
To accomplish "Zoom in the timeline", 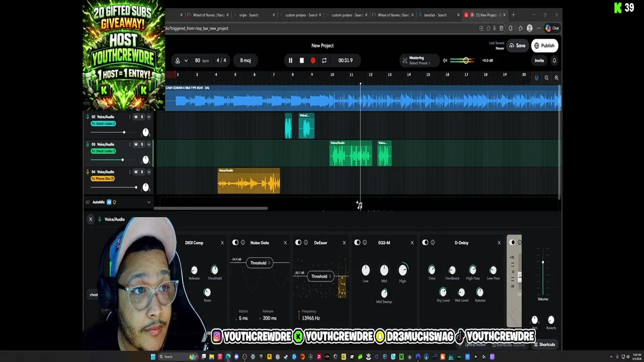I will tap(556, 78).
